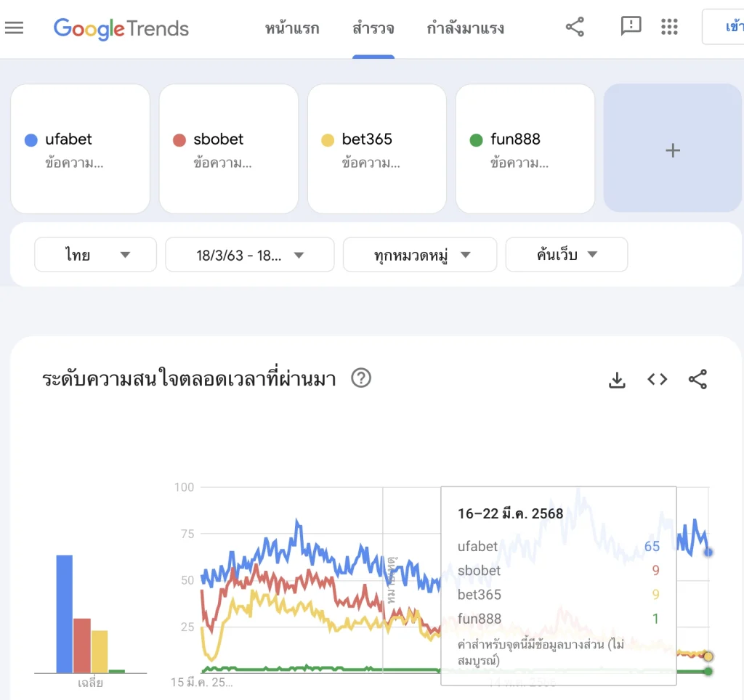Click the hamburger menu icon
Viewport: 744px width, 700px height.
click(15, 28)
